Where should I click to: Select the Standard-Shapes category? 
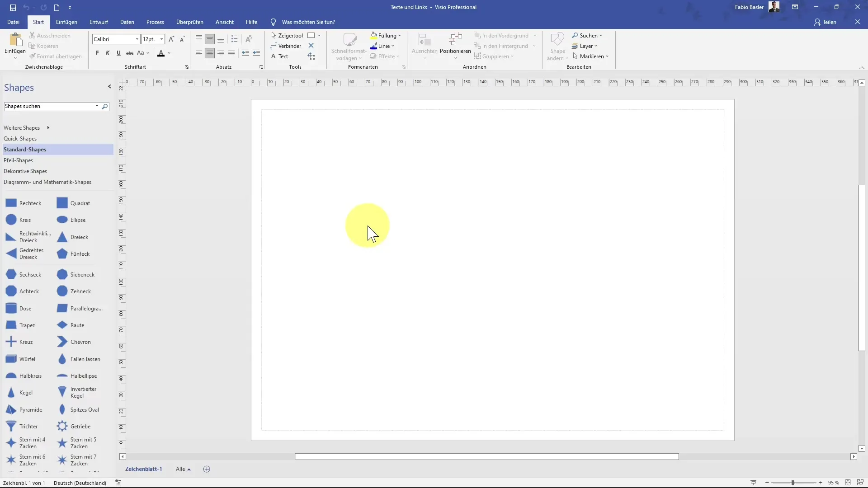click(25, 149)
